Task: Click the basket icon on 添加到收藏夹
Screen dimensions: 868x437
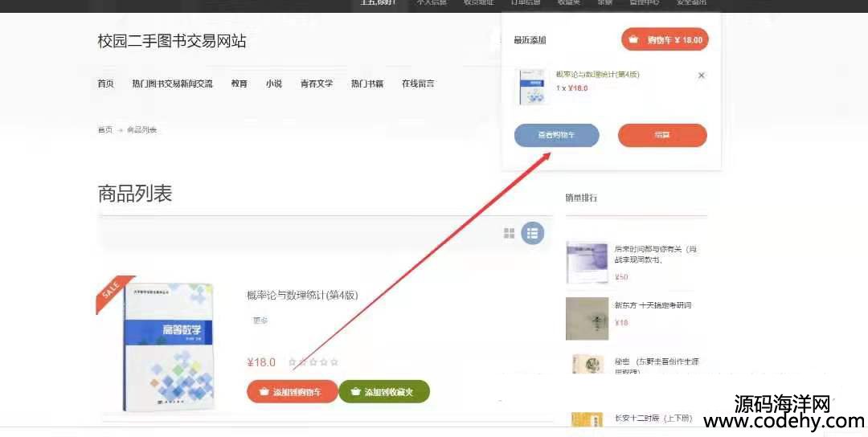Action: click(356, 392)
